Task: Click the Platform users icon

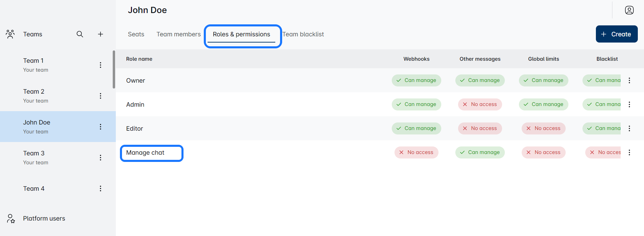Action: pos(11,219)
